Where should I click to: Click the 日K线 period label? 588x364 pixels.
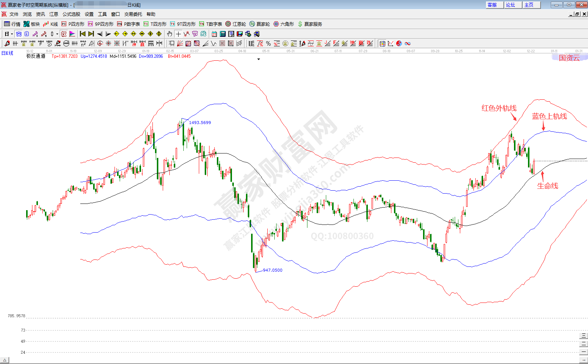7,53
